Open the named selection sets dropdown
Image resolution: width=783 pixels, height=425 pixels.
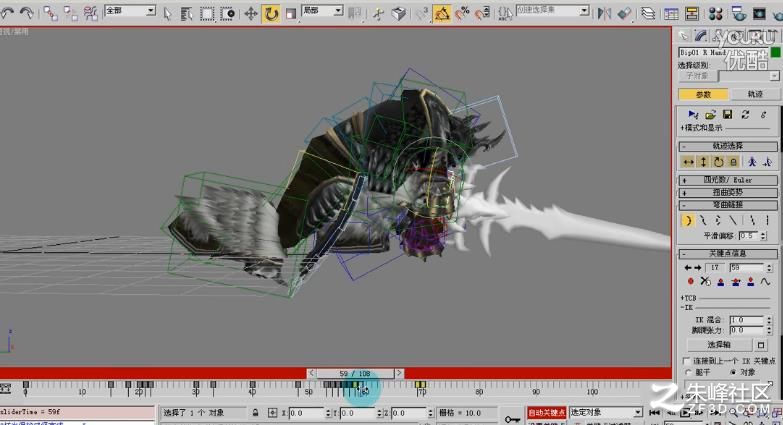552,10
